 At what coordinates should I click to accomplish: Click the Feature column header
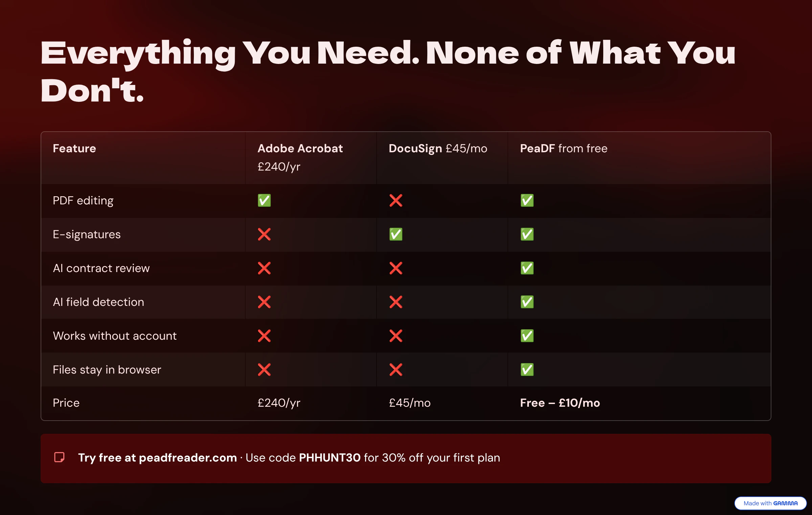(x=74, y=148)
